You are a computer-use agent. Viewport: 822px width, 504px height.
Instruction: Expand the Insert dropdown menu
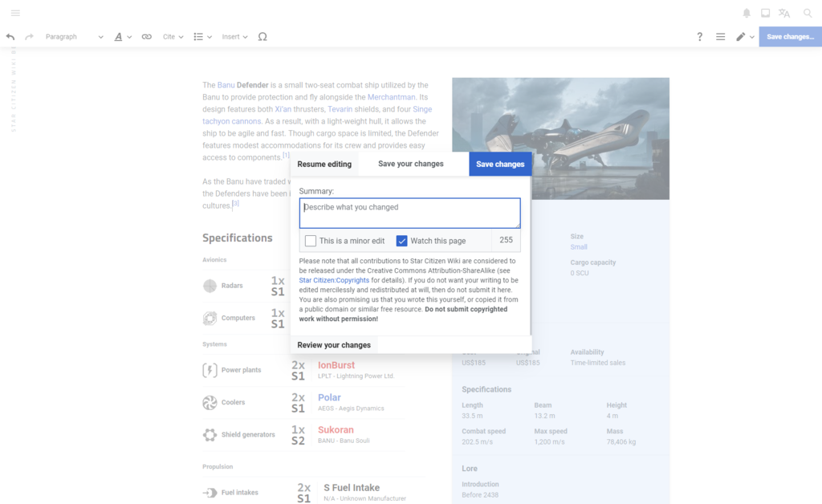(x=234, y=37)
